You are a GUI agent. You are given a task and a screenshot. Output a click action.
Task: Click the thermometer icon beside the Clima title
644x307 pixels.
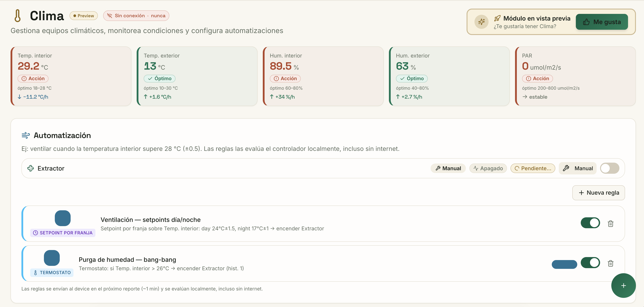tap(18, 16)
